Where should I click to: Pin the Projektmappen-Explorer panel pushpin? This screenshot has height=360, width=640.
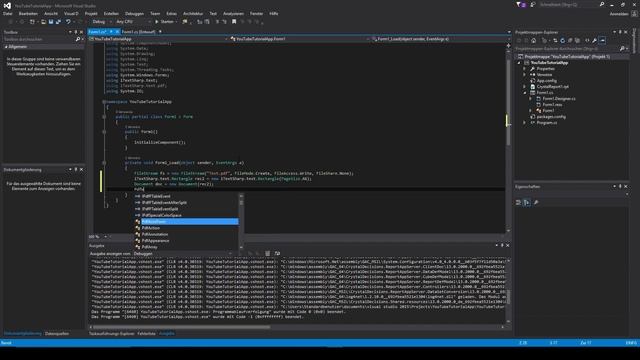620,32
